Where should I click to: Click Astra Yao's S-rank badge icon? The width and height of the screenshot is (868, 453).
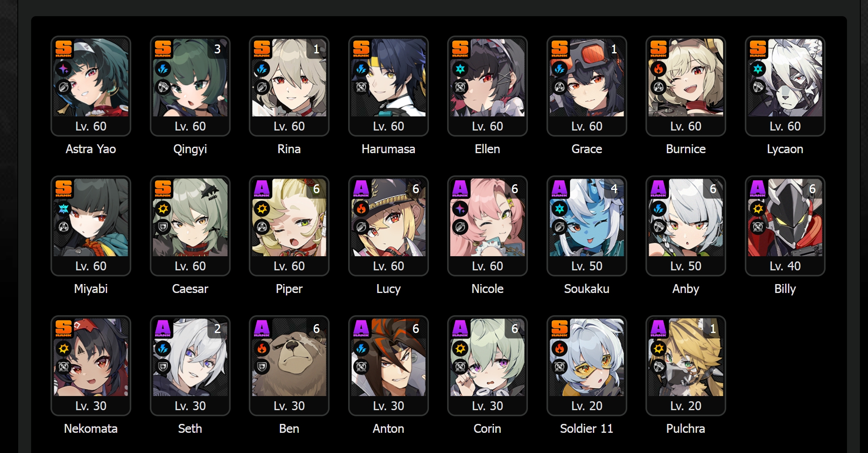(63, 48)
